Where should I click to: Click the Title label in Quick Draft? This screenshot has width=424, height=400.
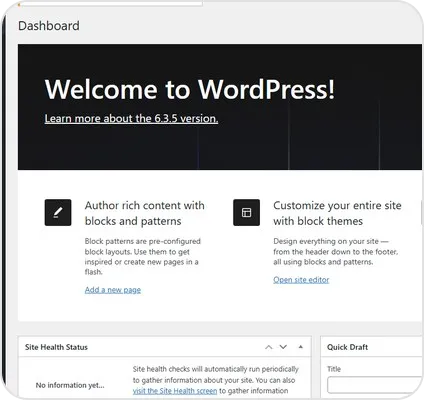click(334, 369)
